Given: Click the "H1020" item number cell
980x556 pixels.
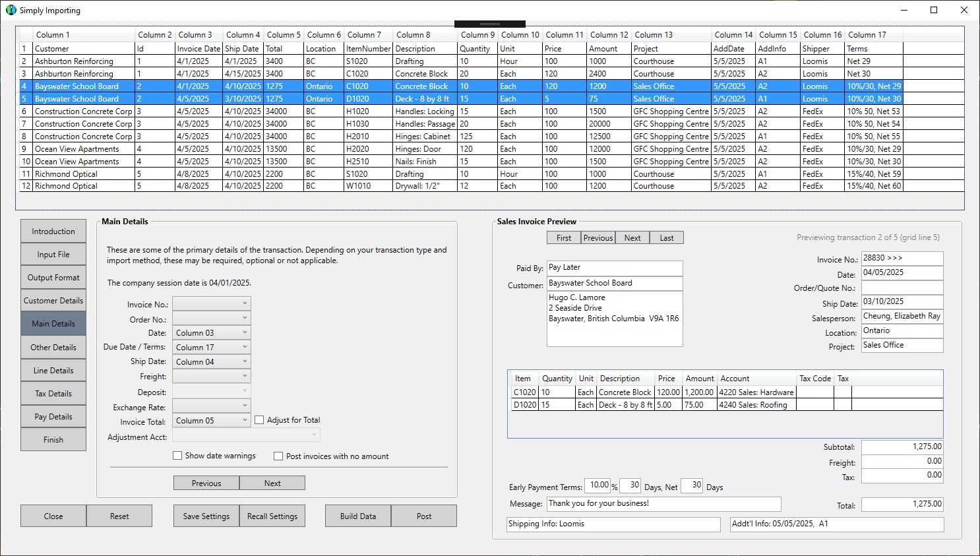Looking at the screenshot, I should pyautogui.click(x=369, y=111).
